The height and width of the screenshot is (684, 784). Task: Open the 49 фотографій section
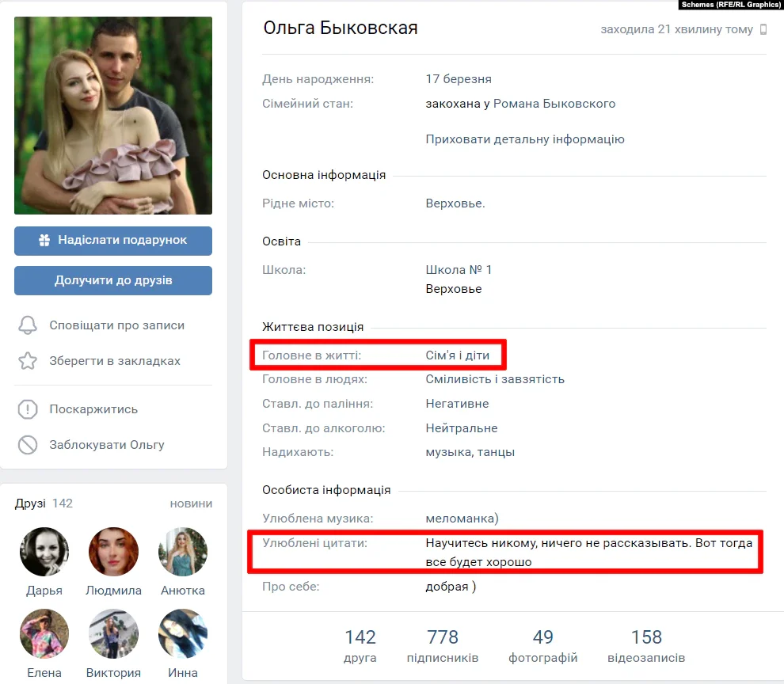coord(543,645)
